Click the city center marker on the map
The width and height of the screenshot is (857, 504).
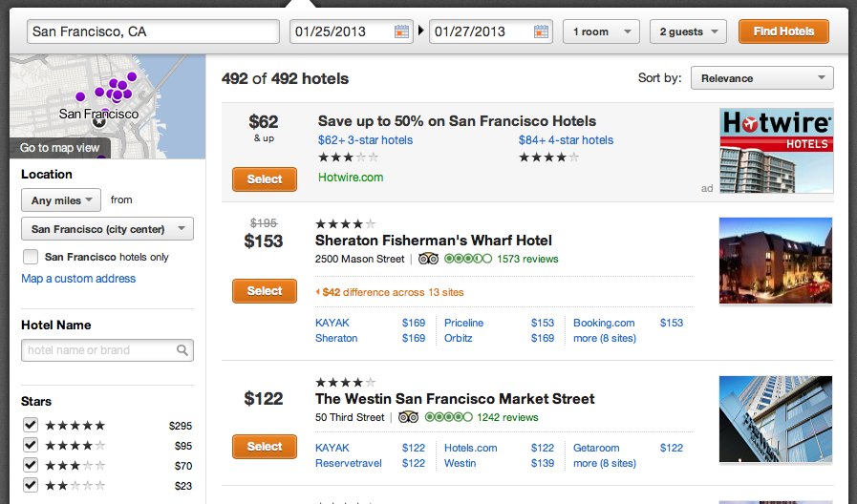coord(99,120)
